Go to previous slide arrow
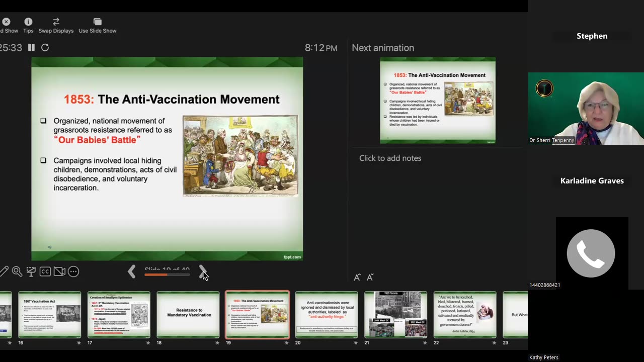 [131, 272]
